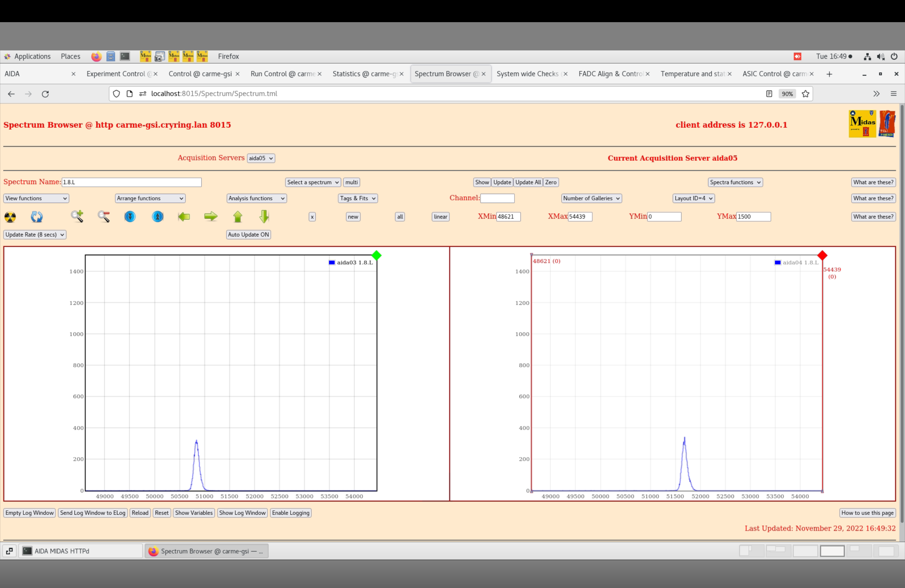Image resolution: width=905 pixels, height=588 pixels.
Task: Click the blue double-down-arrow circle icon
Action: (130, 216)
